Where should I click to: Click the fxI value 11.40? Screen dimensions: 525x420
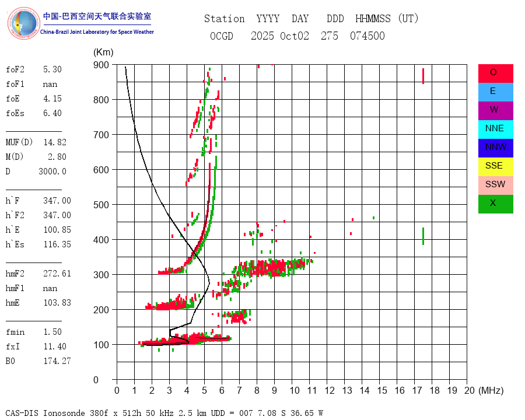55,346
